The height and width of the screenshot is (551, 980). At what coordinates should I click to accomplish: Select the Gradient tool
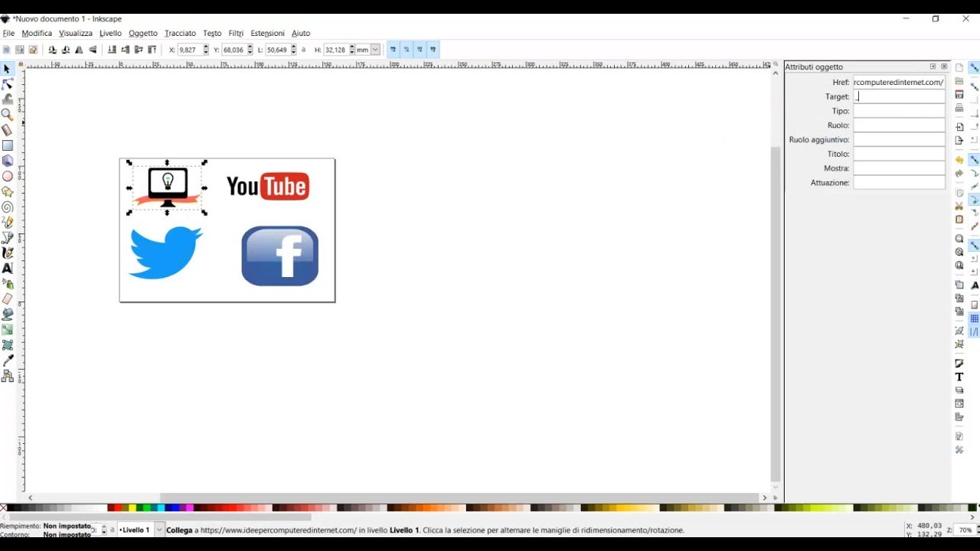[x=7, y=330]
